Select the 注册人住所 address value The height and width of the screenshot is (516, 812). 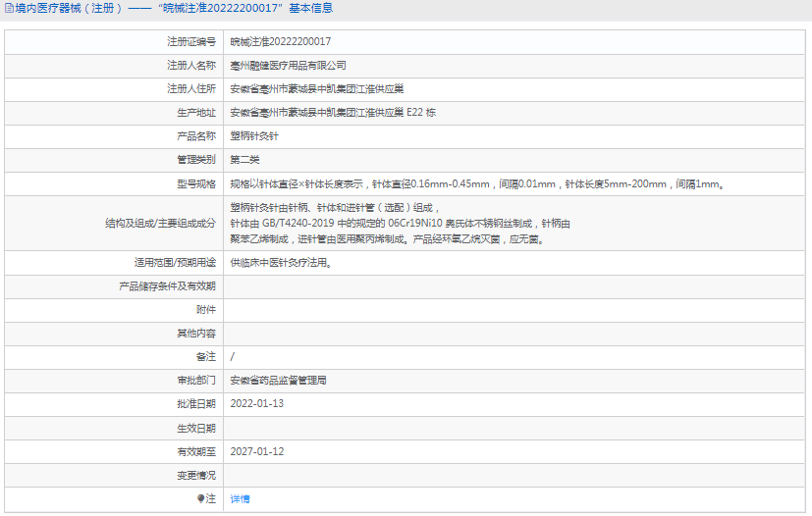(x=317, y=89)
